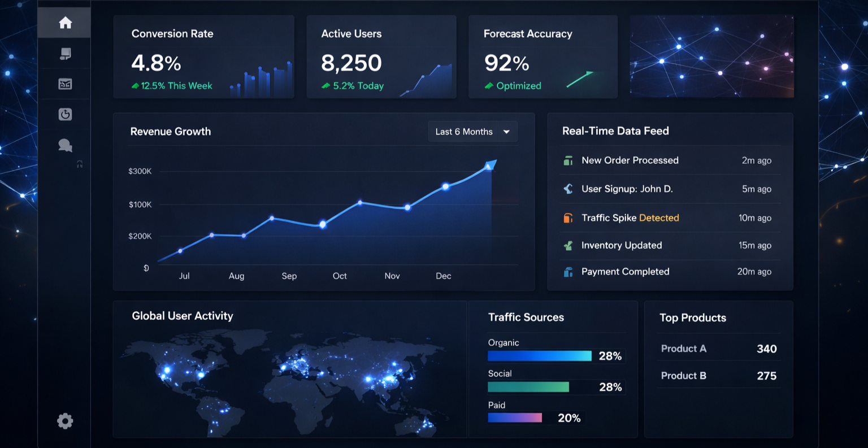Click the Organic traffic progress bar
The image size is (868, 448).
tap(539, 356)
